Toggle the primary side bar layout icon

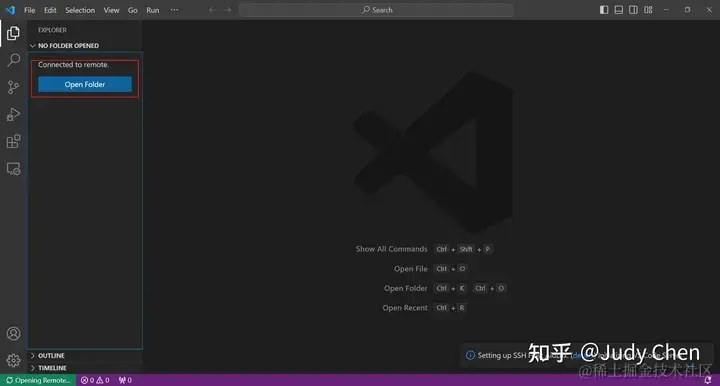click(x=604, y=10)
